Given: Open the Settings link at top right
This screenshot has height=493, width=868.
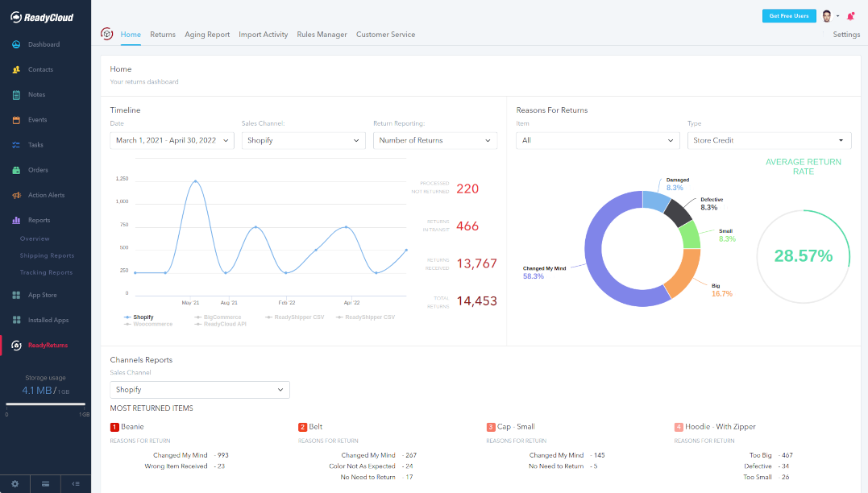Looking at the screenshot, I should (x=846, y=35).
